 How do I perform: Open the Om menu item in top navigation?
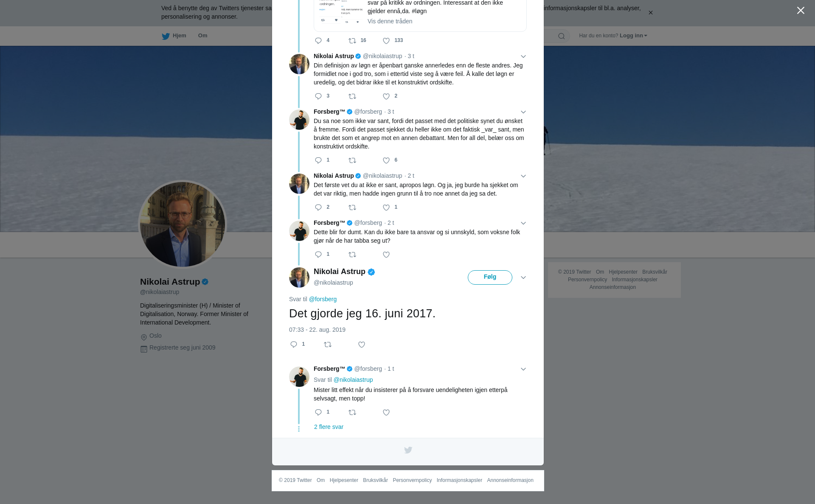point(202,36)
